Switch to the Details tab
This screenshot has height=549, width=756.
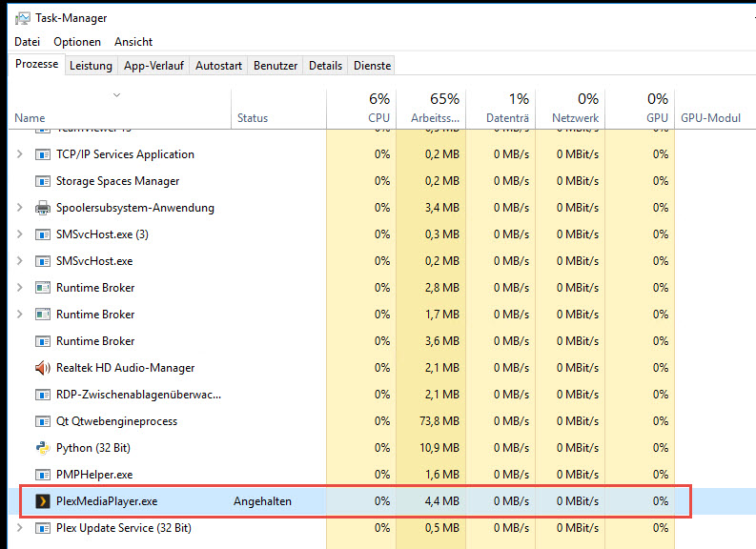tap(325, 66)
